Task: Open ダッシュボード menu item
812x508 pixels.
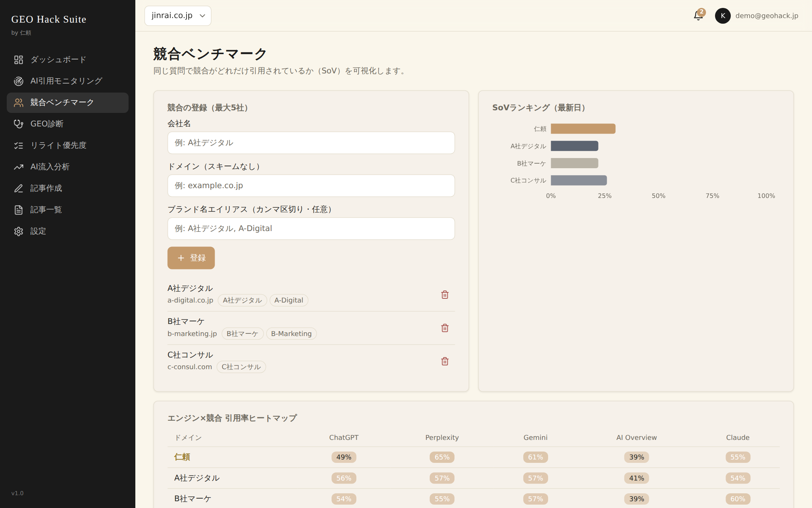Action: tap(68, 60)
